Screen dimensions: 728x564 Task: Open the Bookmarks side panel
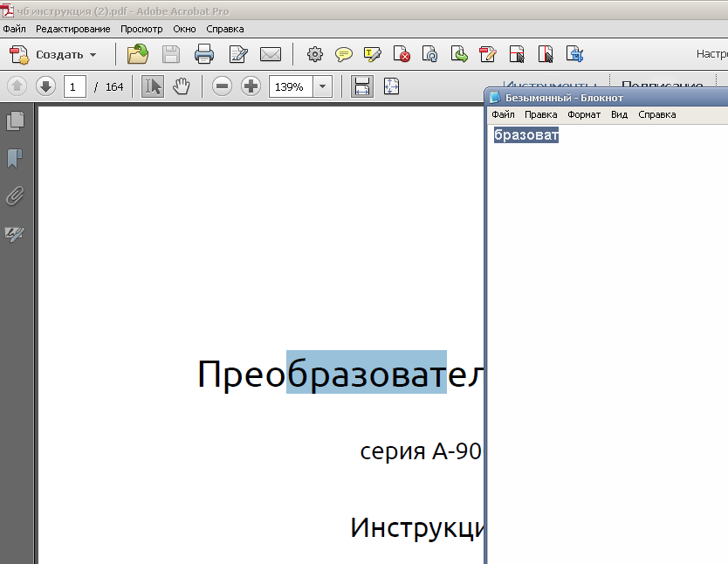(16, 158)
